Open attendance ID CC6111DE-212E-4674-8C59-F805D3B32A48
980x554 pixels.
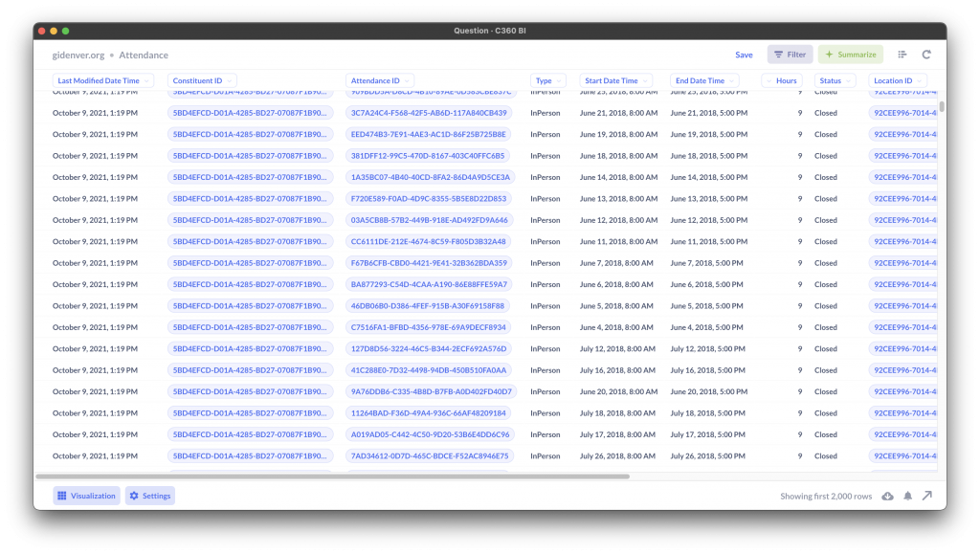[x=428, y=242]
